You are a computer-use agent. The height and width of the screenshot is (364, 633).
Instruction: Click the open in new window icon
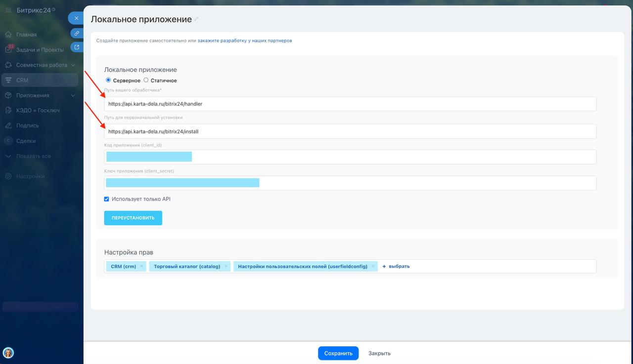click(77, 47)
